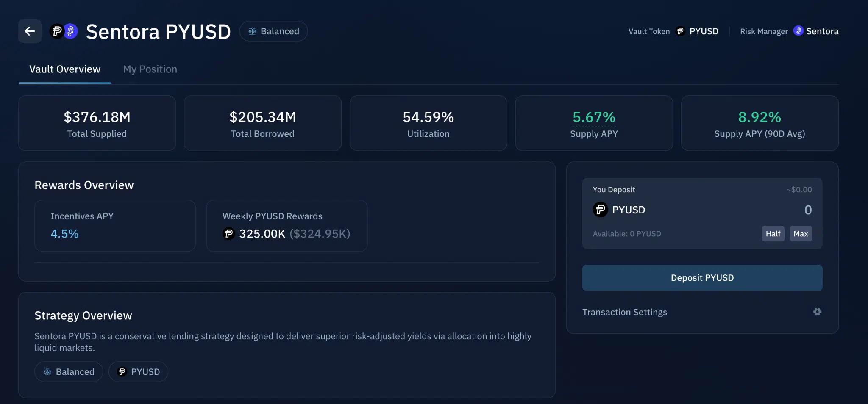Click the back arrow to leave the vault
868x404 pixels.
pyautogui.click(x=29, y=31)
